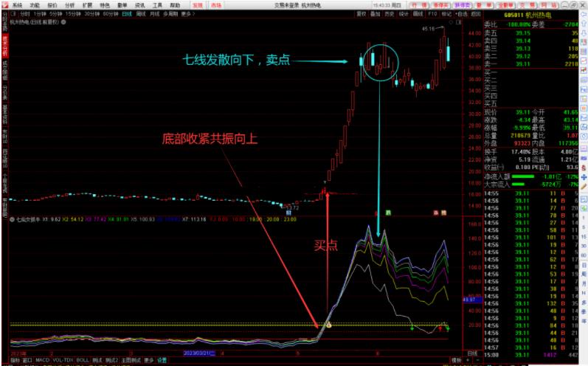Click the plus zoom button beside 模板
This screenshot has width=588, height=366.
pos(468,360)
